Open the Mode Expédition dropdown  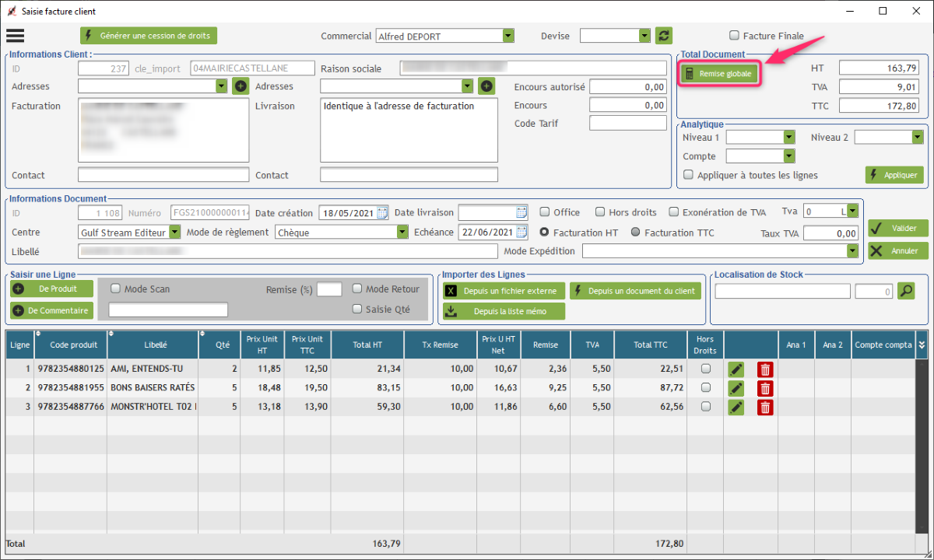[852, 251]
